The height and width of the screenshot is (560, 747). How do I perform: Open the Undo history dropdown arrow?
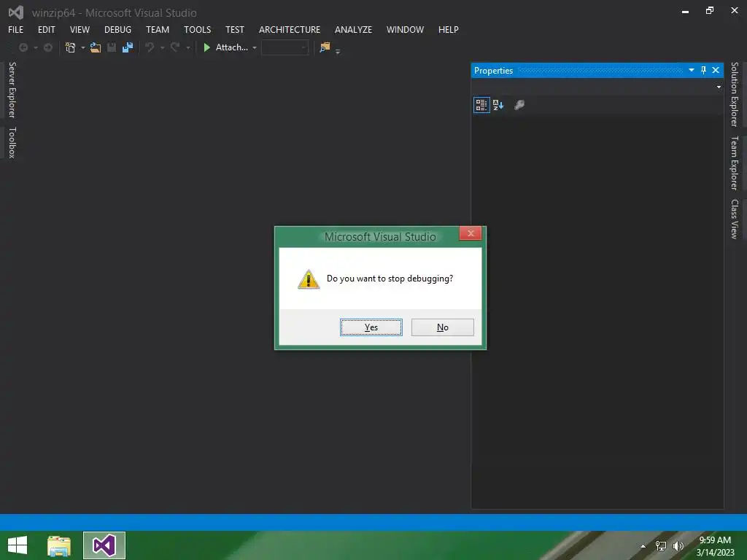pyautogui.click(x=163, y=47)
